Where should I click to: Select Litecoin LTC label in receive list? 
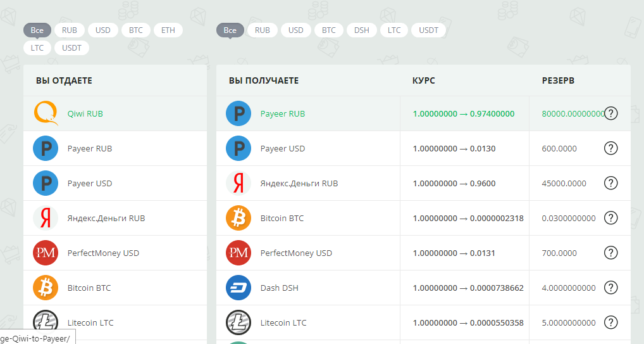point(283,322)
